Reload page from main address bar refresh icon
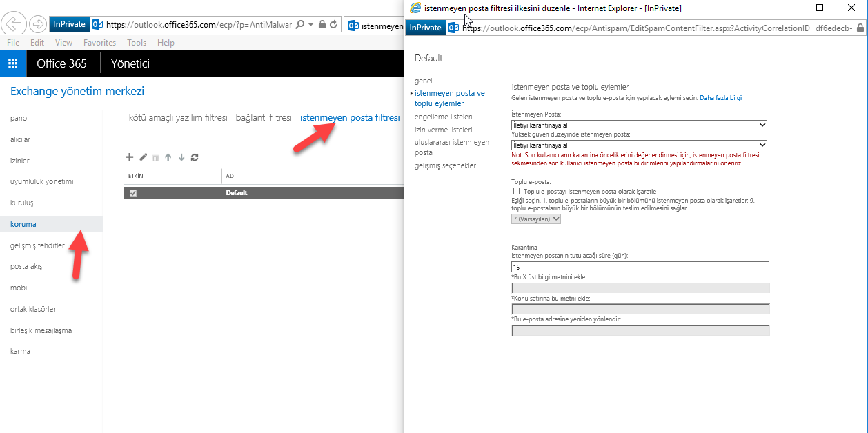868x433 pixels. (334, 24)
